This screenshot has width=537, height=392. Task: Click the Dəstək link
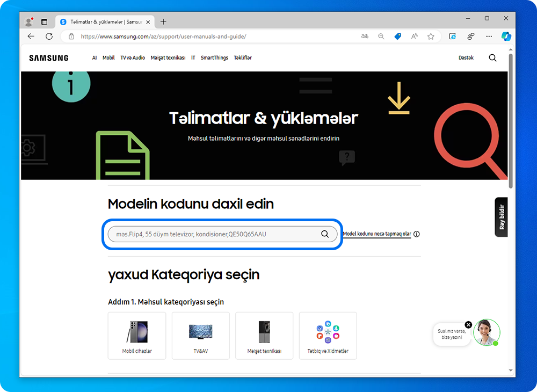point(466,57)
